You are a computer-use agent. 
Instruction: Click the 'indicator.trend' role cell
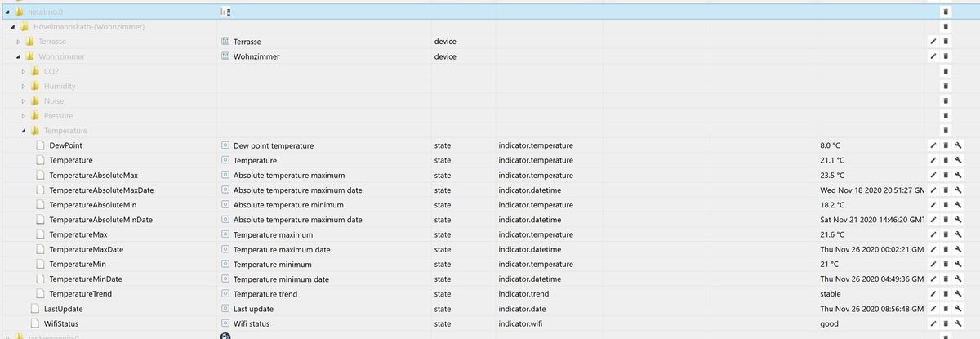click(x=523, y=293)
